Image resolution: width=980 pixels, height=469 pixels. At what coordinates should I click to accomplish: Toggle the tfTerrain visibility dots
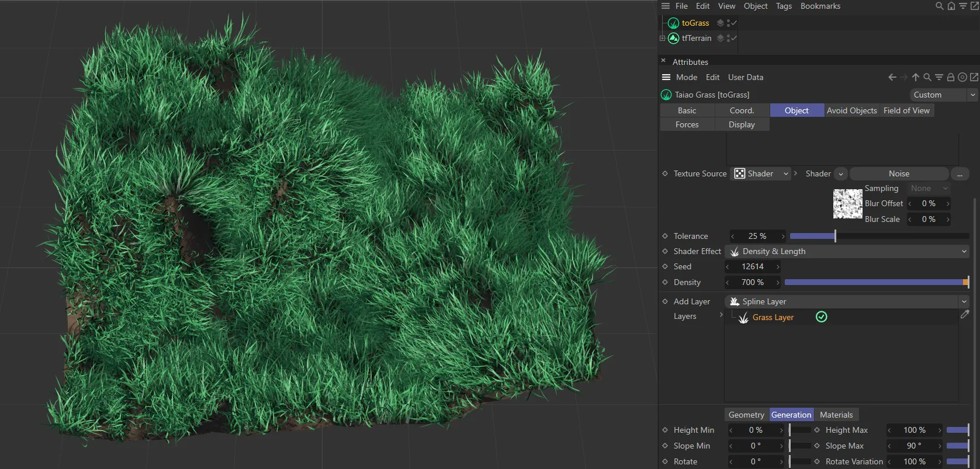(728, 39)
